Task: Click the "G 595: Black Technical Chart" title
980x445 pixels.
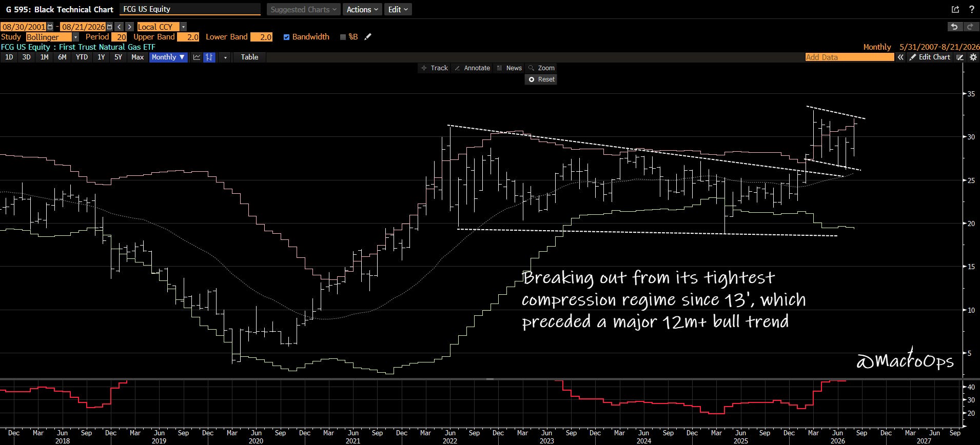Action: coord(60,9)
